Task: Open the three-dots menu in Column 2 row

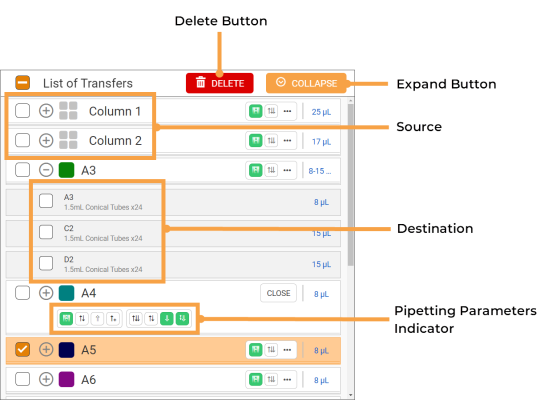Action: [287, 141]
